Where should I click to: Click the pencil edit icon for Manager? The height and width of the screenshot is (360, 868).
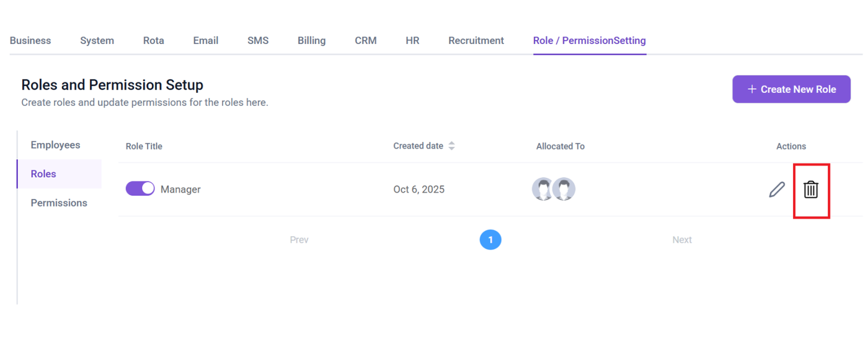pyautogui.click(x=776, y=190)
